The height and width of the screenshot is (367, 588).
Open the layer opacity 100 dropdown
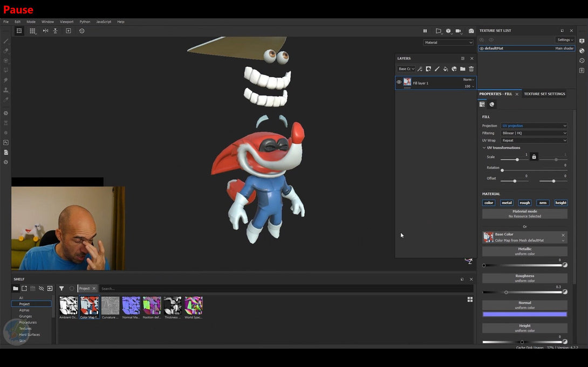click(x=469, y=86)
